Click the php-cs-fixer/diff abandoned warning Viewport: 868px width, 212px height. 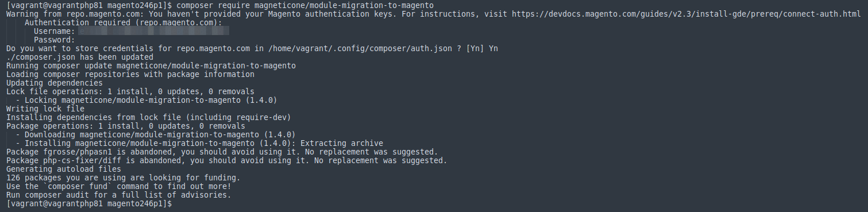[x=226, y=160]
